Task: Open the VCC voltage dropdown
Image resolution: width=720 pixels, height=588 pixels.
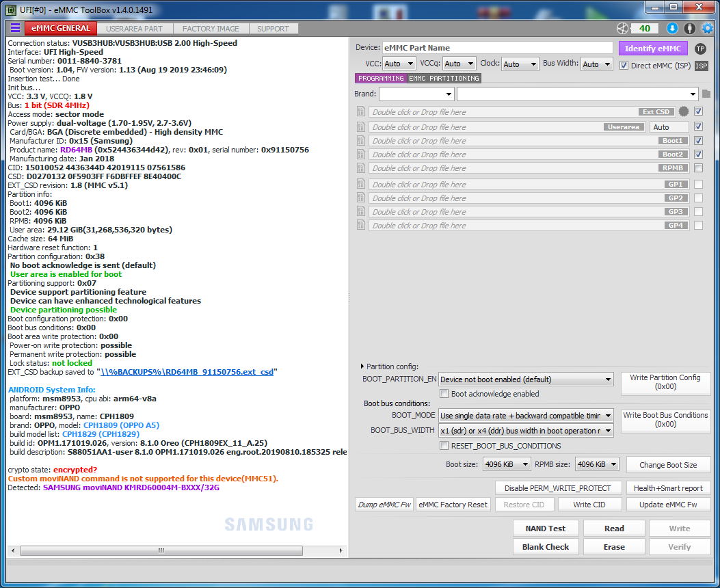Action: 399,64
